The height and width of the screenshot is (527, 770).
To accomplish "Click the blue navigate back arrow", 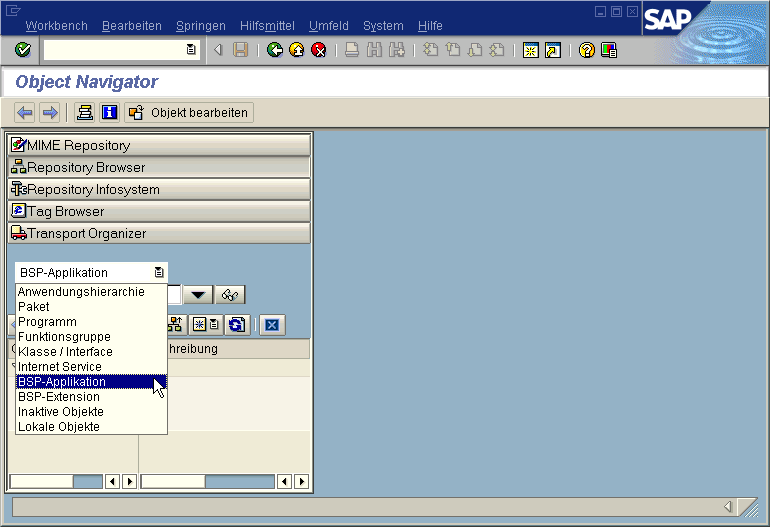I will pos(25,112).
